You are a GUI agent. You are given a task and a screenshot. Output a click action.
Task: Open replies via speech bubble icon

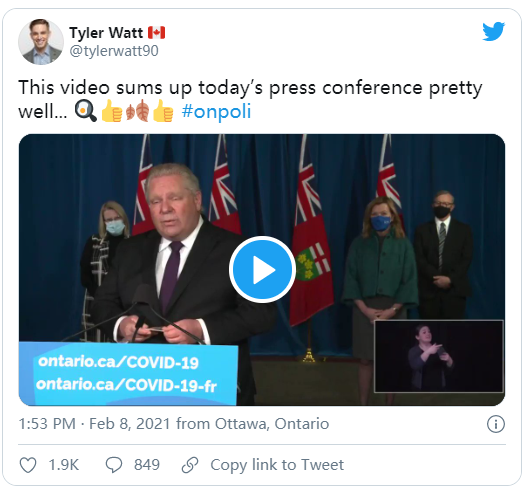[x=114, y=465]
